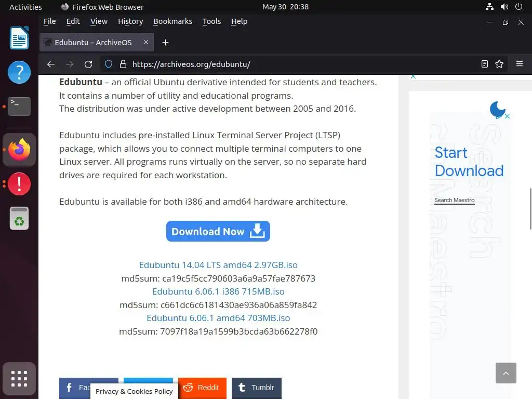Screen dimensions: 532x399
Task: Show Applications grid
Action: point(19,379)
